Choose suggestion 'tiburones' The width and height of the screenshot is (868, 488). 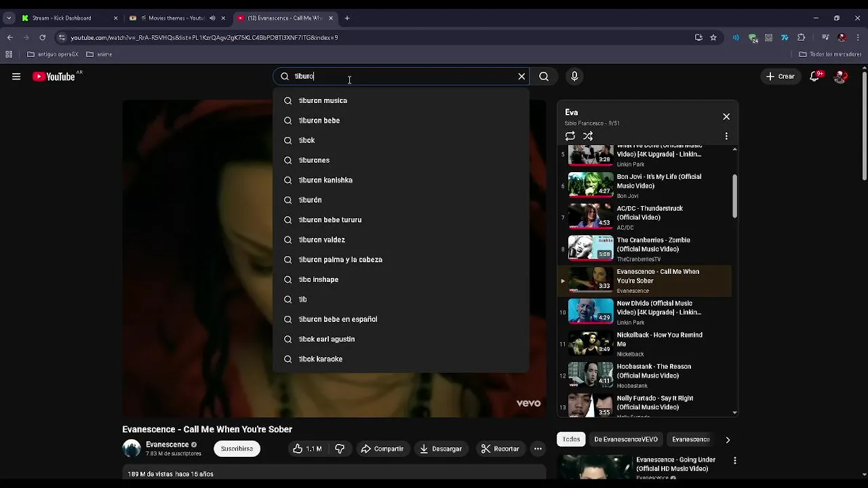click(x=401, y=160)
